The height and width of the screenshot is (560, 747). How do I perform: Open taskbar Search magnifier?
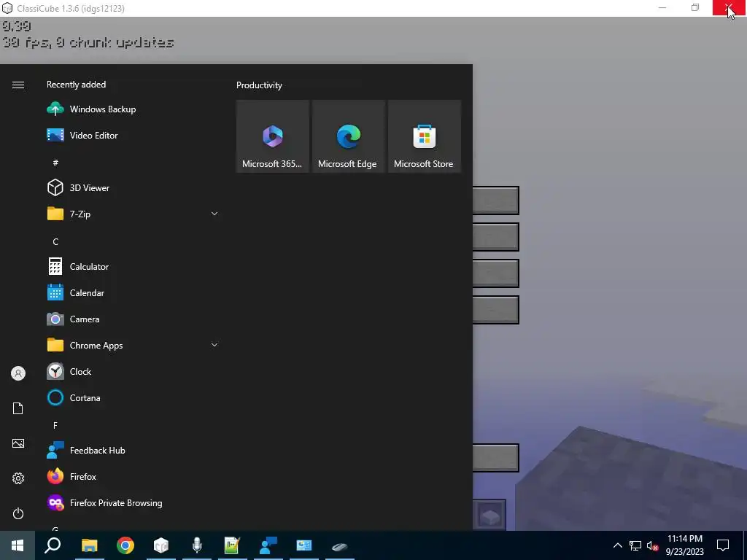(53, 545)
